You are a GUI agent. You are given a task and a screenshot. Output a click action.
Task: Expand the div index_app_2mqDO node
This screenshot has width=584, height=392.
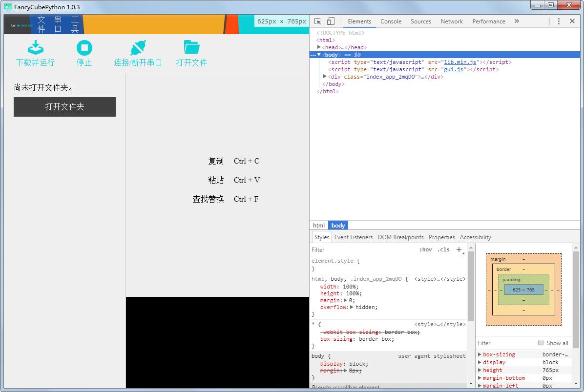[x=325, y=77]
